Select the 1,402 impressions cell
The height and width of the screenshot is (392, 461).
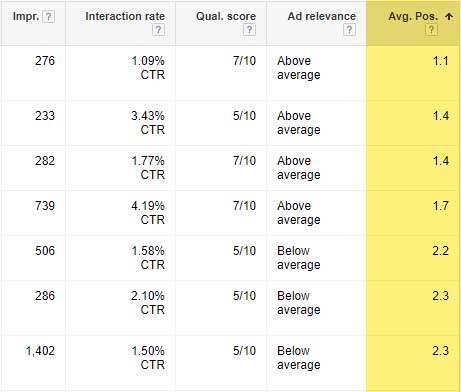coord(40,351)
